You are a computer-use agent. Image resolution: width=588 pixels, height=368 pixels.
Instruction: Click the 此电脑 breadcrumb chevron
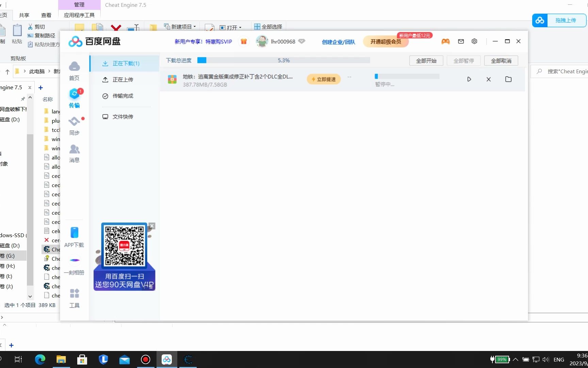click(x=50, y=71)
